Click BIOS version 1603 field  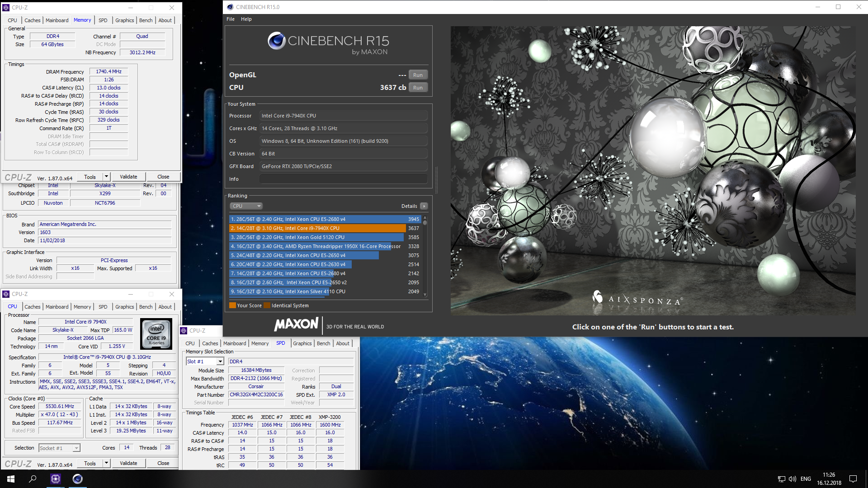click(105, 232)
